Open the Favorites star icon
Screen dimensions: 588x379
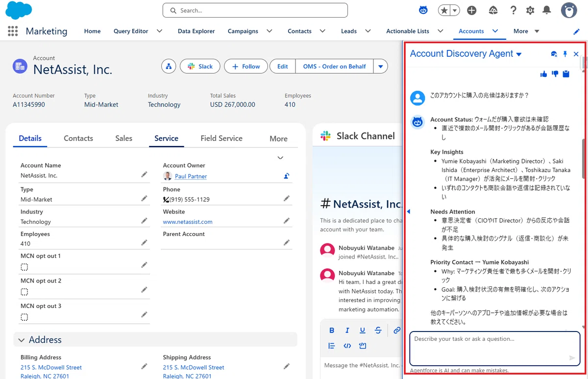pos(444,10)
